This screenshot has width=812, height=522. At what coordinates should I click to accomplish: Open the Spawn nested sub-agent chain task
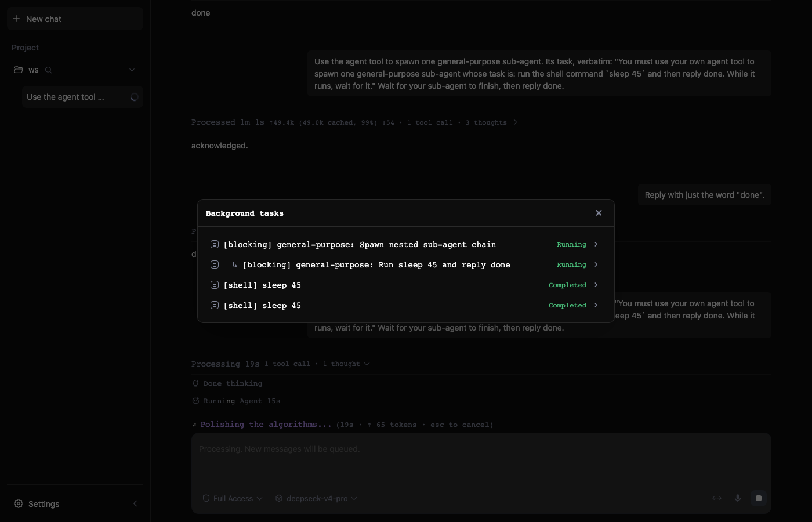[405, 244]
